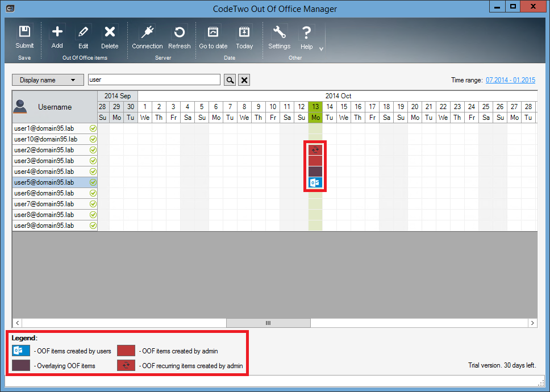Click the scrollbar left arrow

tap(17, 323)
